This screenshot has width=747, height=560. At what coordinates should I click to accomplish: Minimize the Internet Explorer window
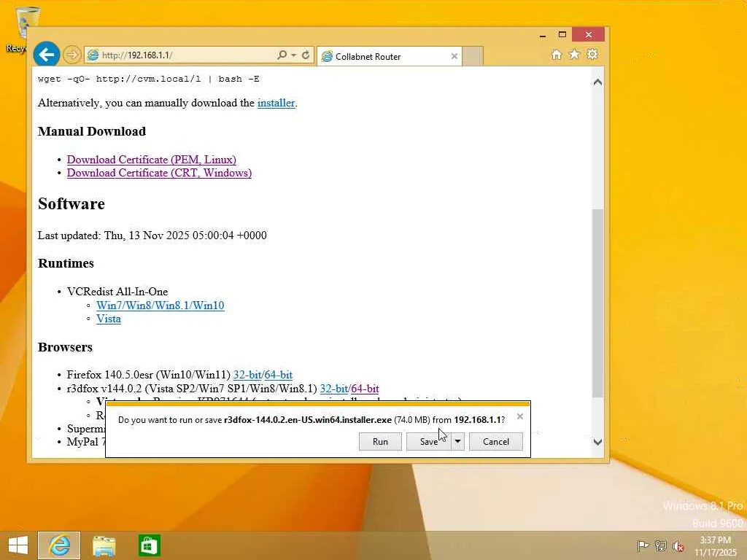(x=542, y=35)
